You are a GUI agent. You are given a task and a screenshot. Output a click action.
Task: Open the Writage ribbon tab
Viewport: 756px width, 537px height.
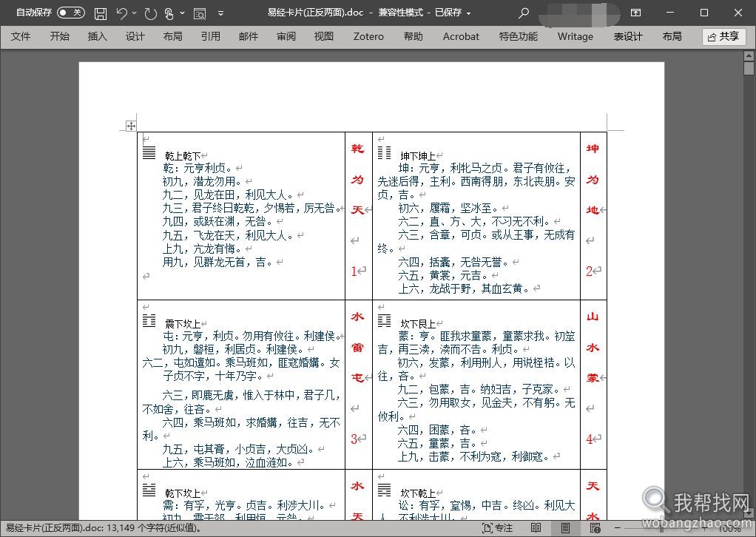[576, 37]
